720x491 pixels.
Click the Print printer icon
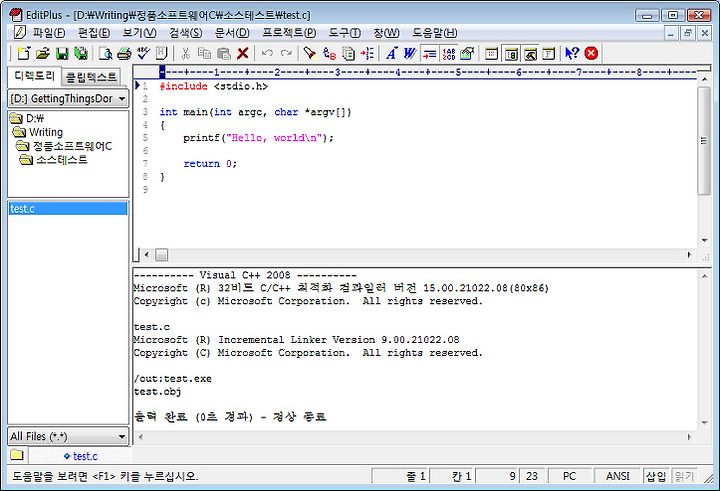(124, 54)
